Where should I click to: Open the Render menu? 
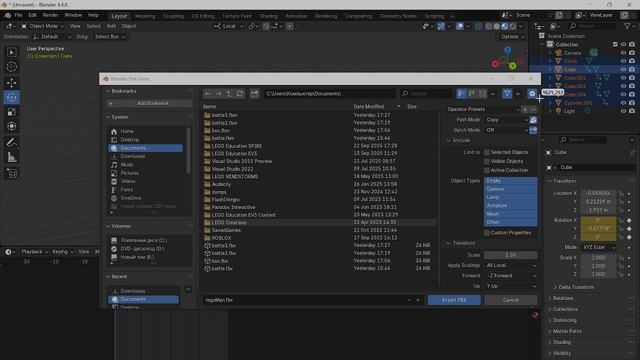coord(51,15)
